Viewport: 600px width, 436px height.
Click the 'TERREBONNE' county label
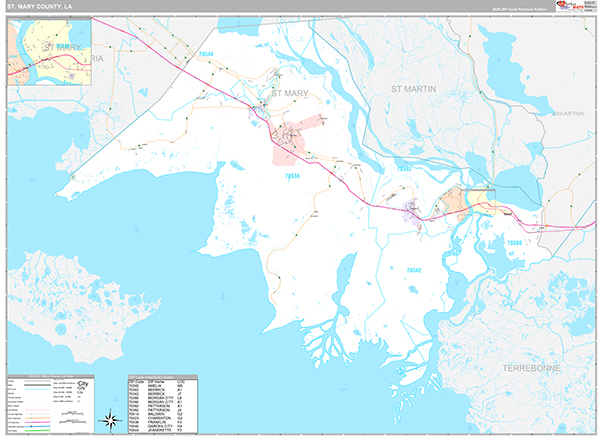(x=531, y=368)
